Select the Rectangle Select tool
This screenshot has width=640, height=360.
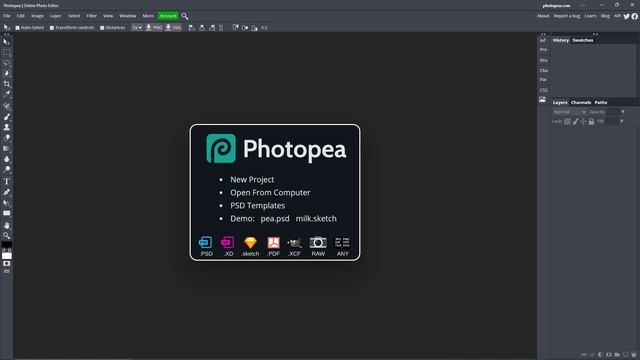click(x=7, y=53)
